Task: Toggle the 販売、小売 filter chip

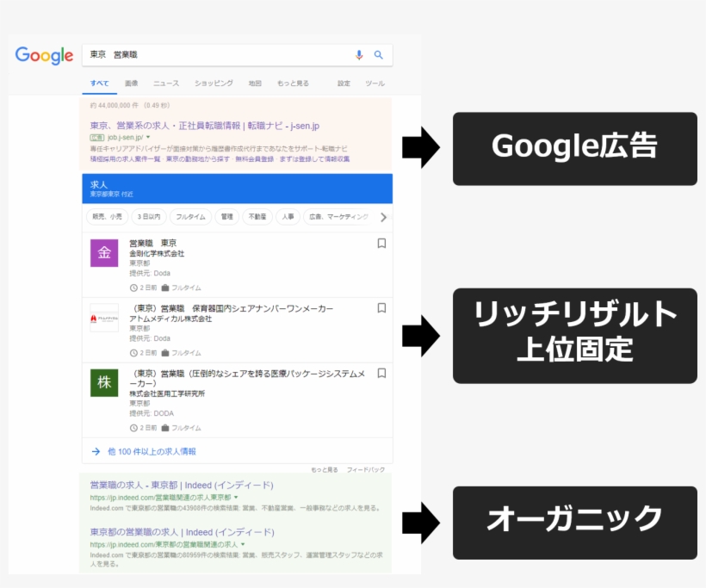Action: click(107, 217)
